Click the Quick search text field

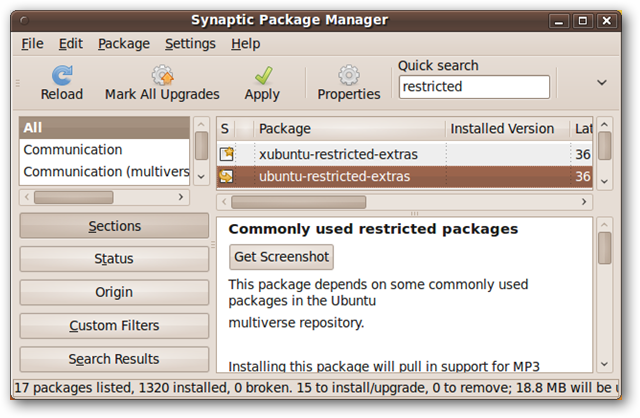[x=473, y=87]
